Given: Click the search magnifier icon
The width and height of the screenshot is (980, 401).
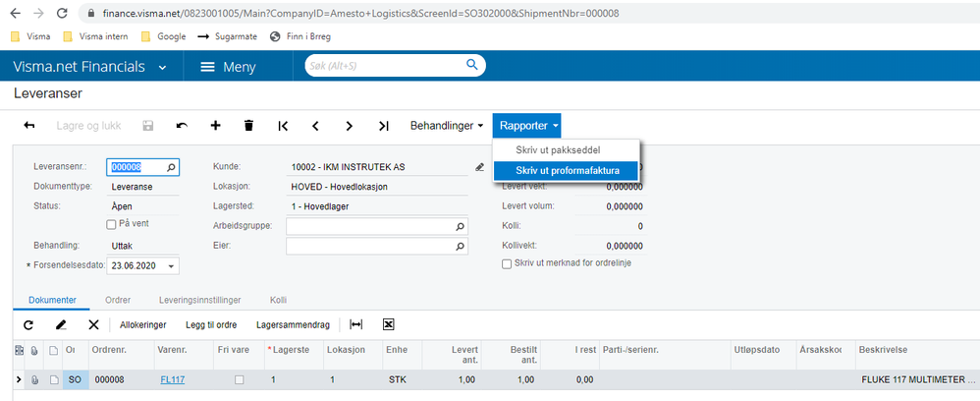Looking at the screenshot, I should (x=471, y=65).
